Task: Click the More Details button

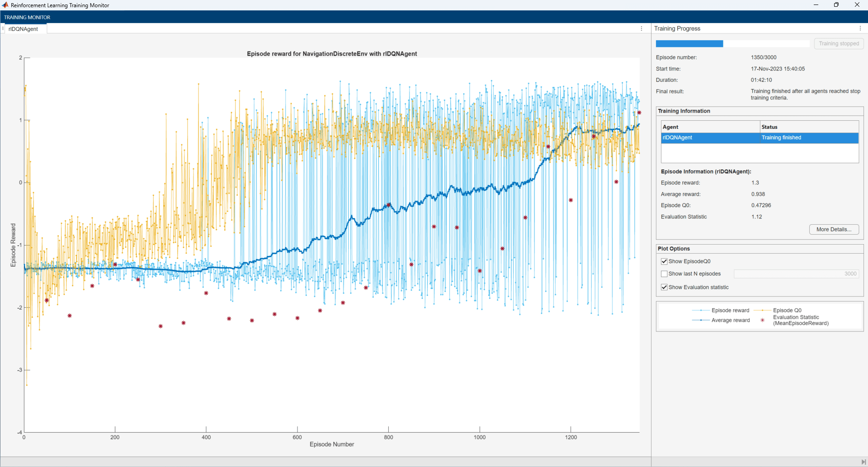Action: (x=833, y=229)
